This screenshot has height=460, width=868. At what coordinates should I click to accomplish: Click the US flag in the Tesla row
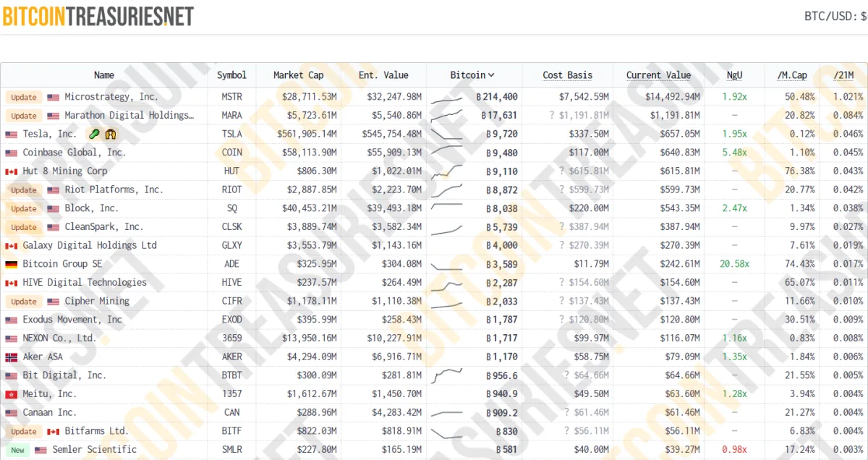pyautogui.click(x=11, y=135)
